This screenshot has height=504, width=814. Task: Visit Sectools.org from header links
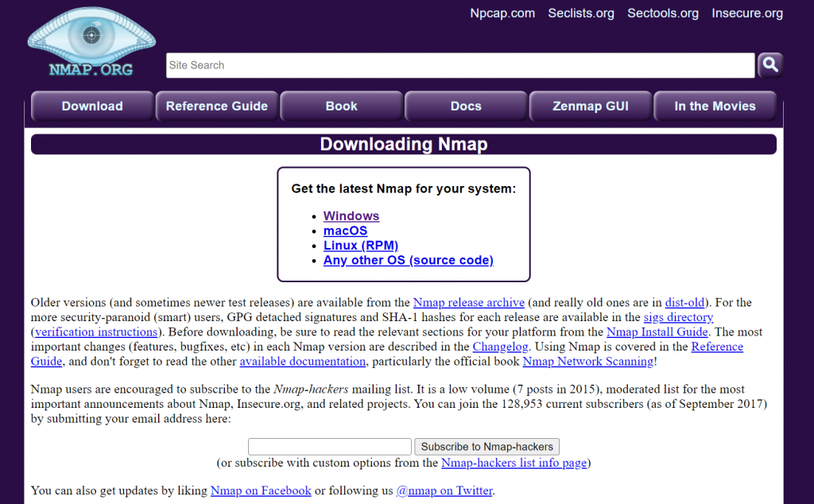pos(663,13)
